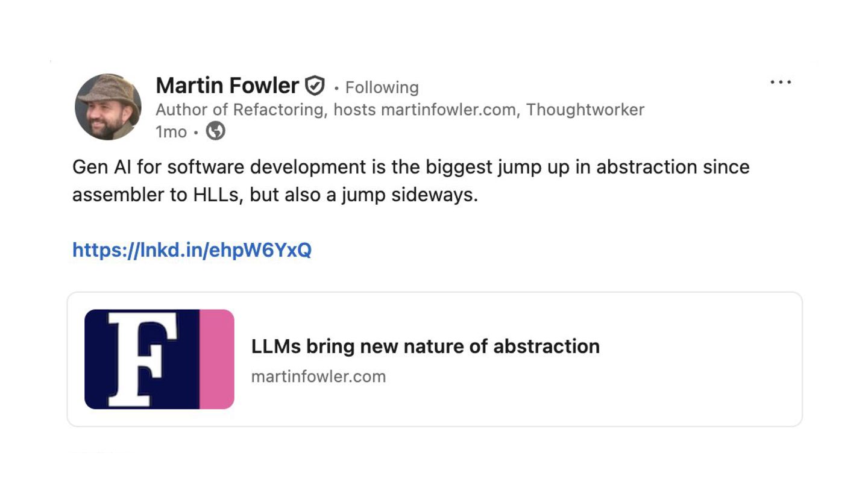This screenshot has width=868, height=488.
Task: Click the line mentioning assembler to HLLs
Action: click(x=275, y=195)
